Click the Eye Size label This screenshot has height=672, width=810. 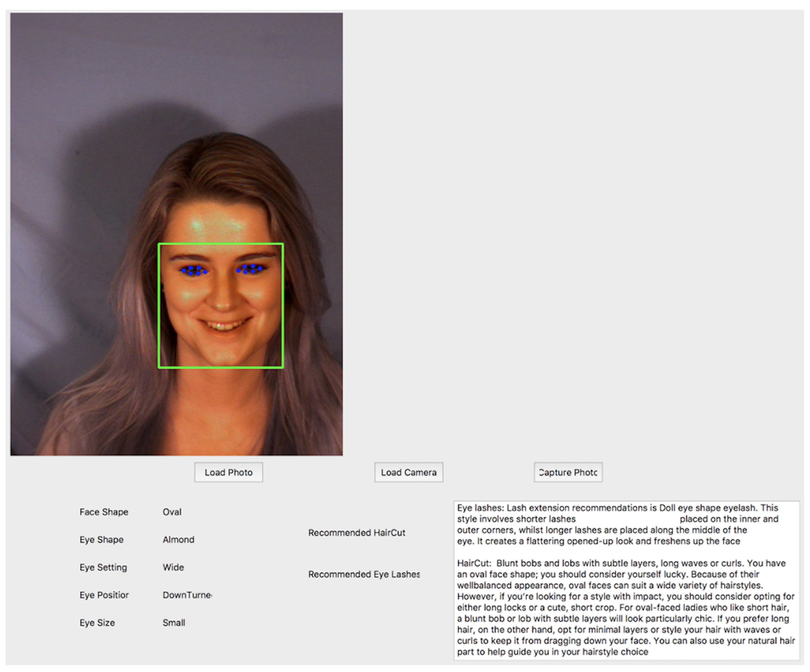point(97,623)
